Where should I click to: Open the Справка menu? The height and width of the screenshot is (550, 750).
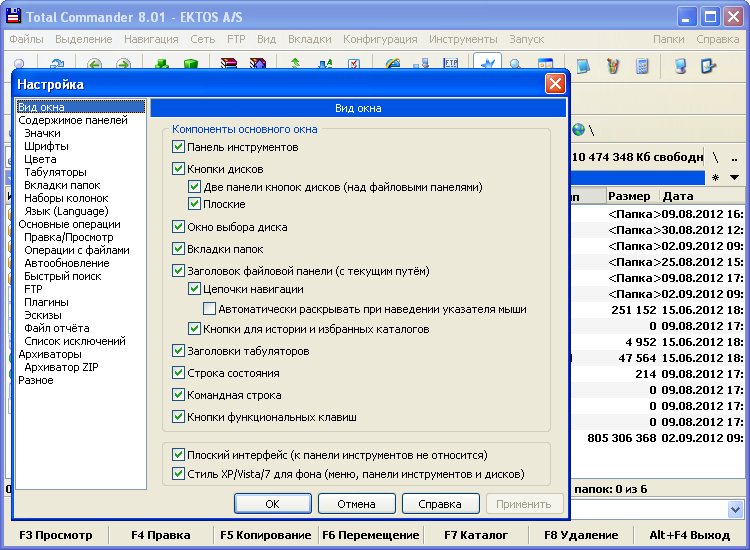click(717, 39)
